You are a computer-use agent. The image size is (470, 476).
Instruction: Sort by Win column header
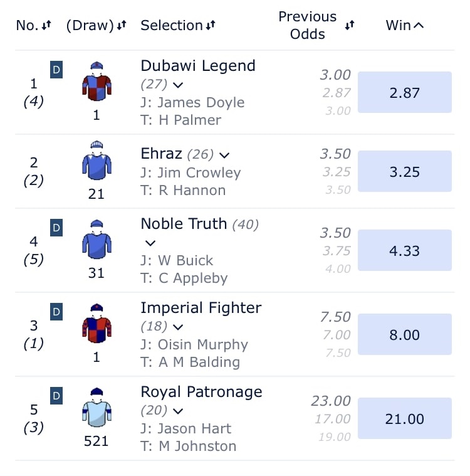405,26
